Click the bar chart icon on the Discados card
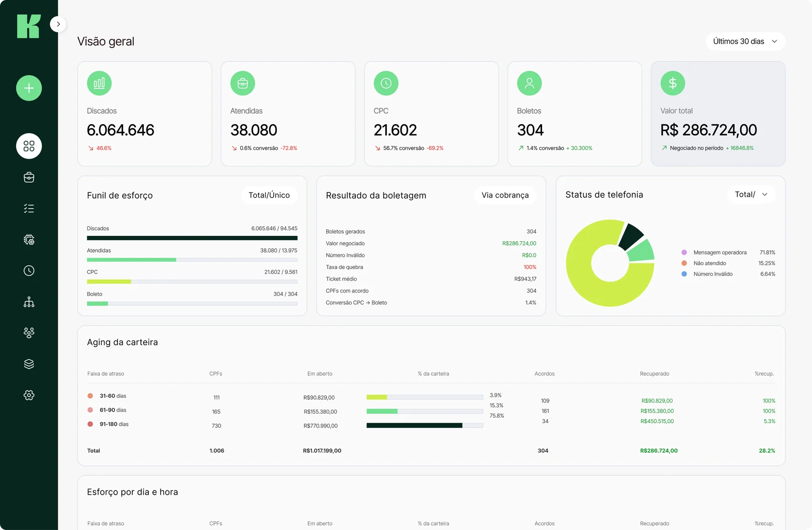Screen dimensions: 812x530 (99, 83)
